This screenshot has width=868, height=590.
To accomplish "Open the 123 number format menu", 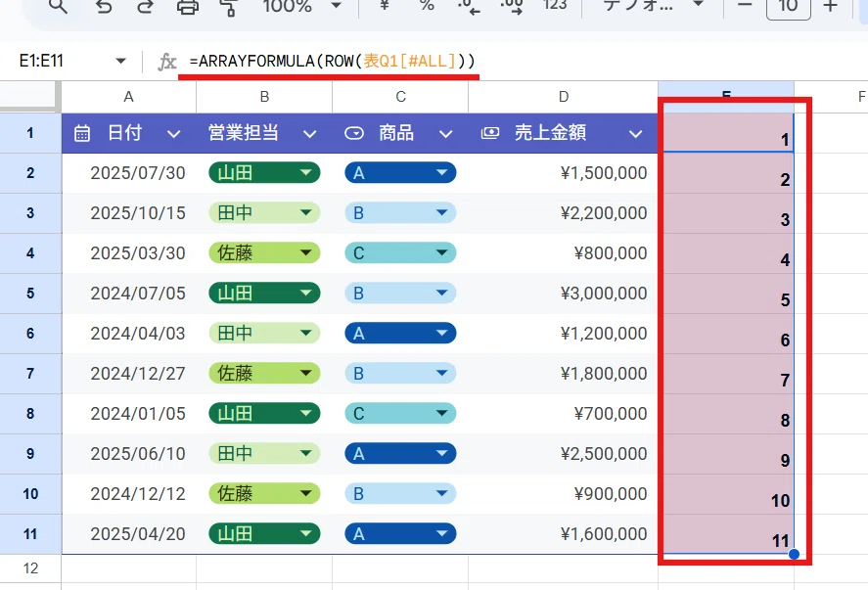I will click(555, 5).
